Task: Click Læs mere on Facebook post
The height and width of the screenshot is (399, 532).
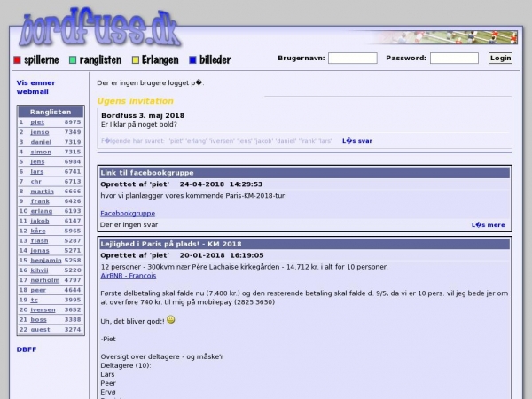Action: point(488,225)
